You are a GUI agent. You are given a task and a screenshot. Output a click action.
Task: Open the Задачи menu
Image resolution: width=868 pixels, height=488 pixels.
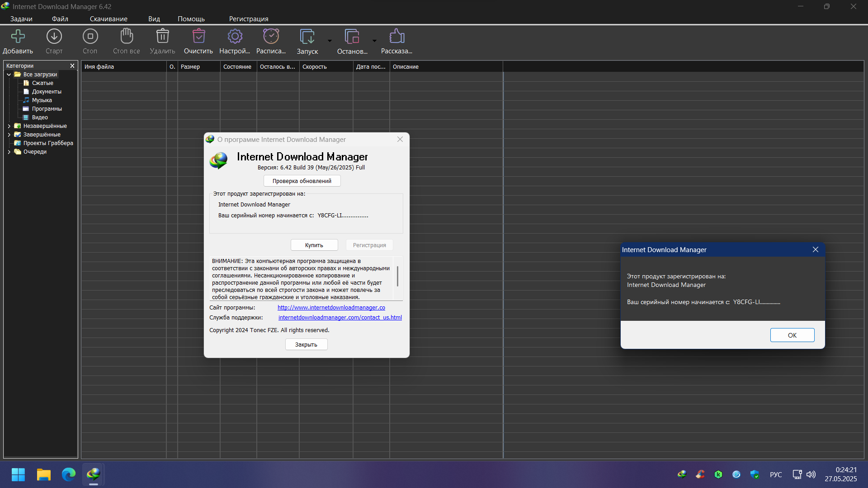pyautogui.click(x=21, y=19)
